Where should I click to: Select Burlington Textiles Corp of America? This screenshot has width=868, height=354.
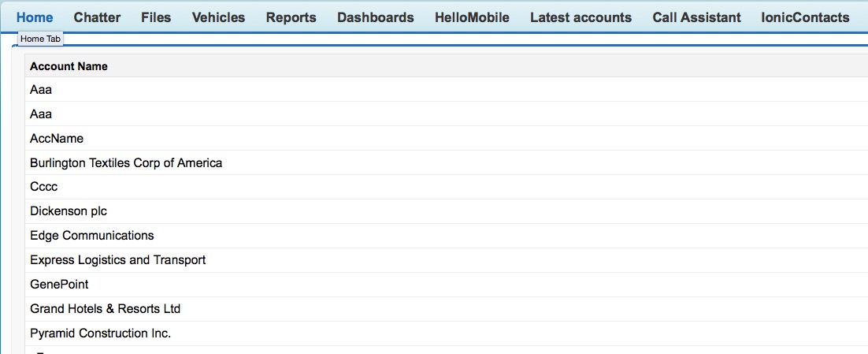point(126,163)
